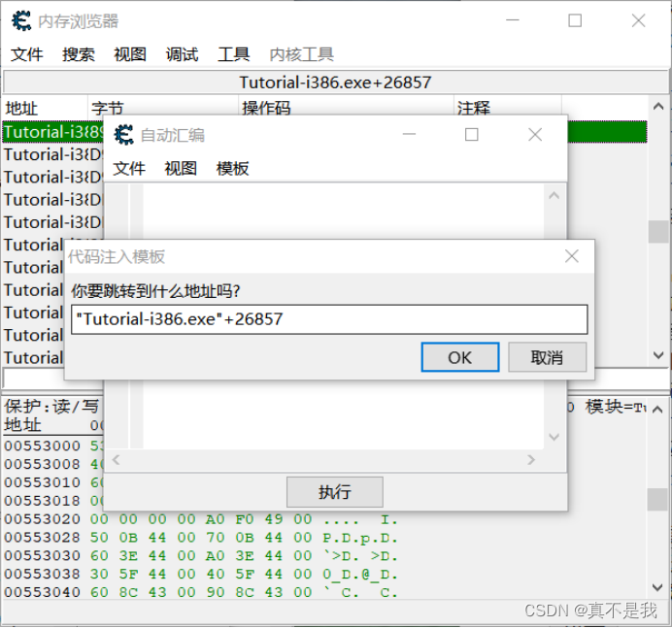The height and width of the screenshot is (628, 672).
Task: Open the 模板 menu in the 自动汇编 window
Action: 232,168
